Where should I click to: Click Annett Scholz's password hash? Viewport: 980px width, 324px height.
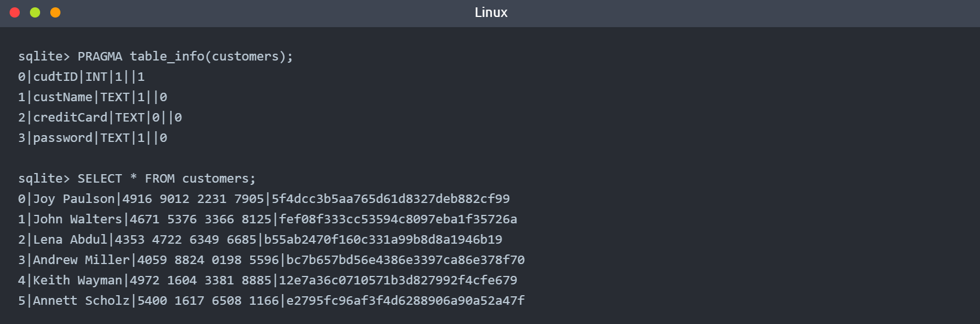406,301
